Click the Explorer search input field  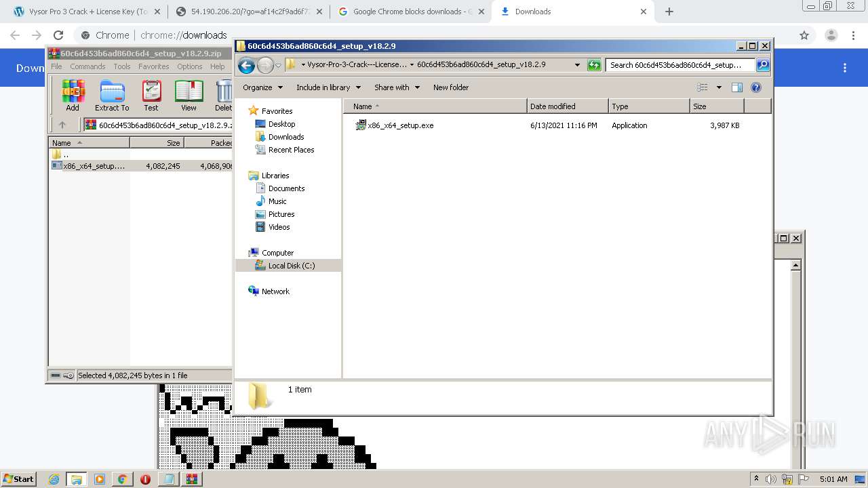point(680,65)
